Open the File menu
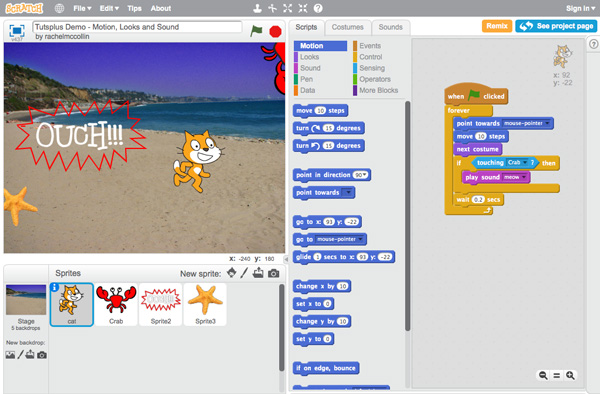This screenshot has height=394, width=600. click(x=82, y=8)
